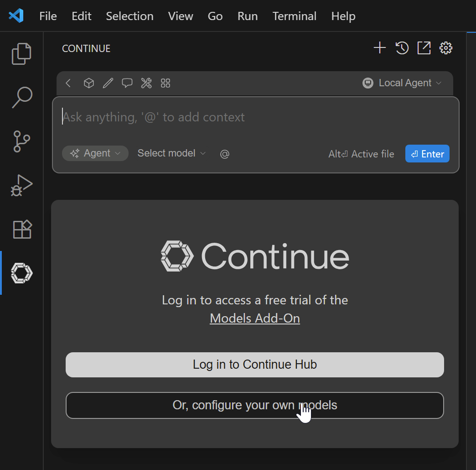The image size is (476, 470).
Task: Focus the Ask anything input field
Action: 255,117
